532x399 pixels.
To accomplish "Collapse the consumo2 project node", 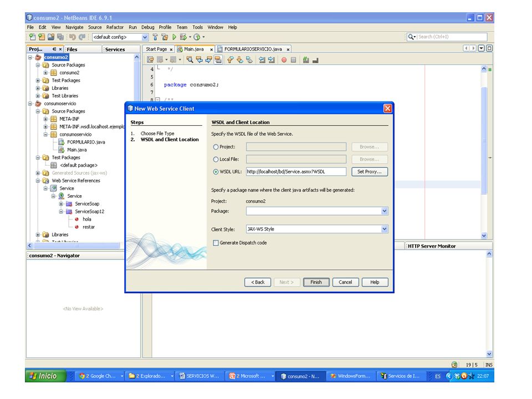I will coord(30,57).
